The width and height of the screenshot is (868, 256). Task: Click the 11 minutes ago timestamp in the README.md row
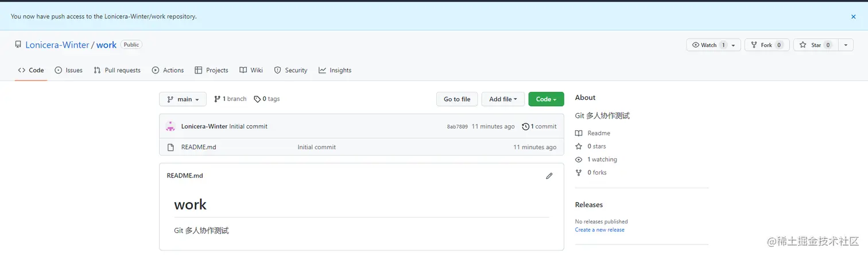tap(534, 147)
